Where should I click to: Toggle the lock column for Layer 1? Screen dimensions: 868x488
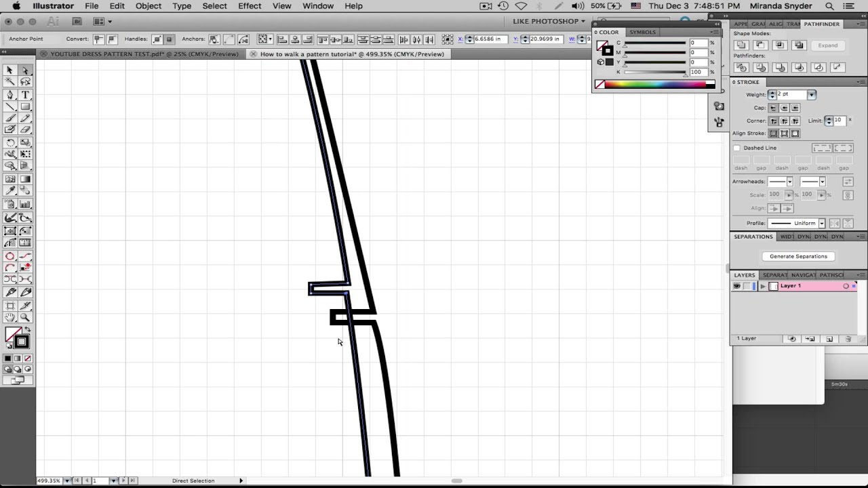tap(747, 286)
